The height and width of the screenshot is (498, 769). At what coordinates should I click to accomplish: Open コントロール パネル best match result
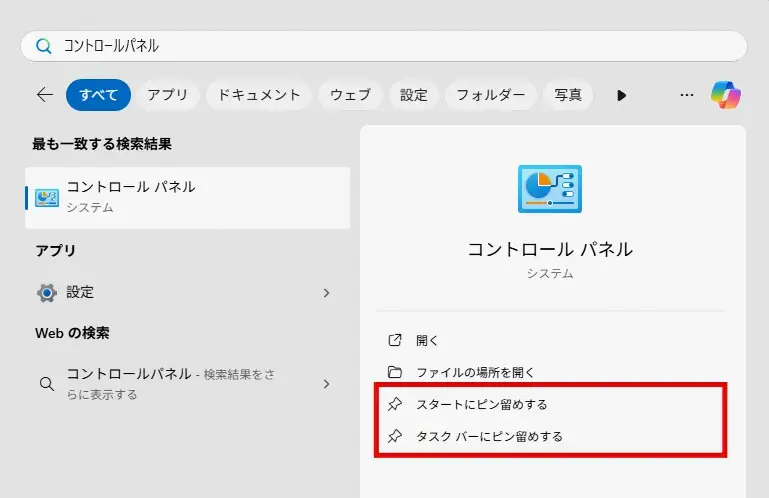[x=187, y=198]
